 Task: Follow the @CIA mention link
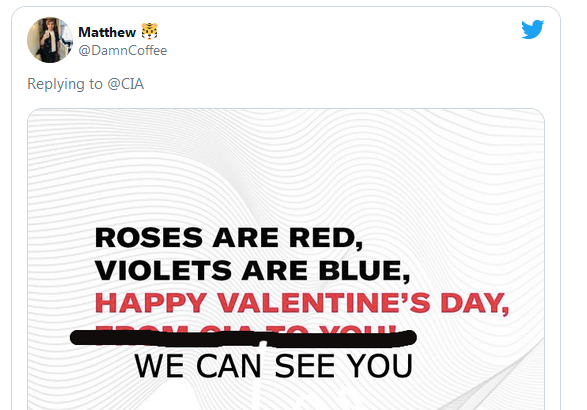point(125,84)
